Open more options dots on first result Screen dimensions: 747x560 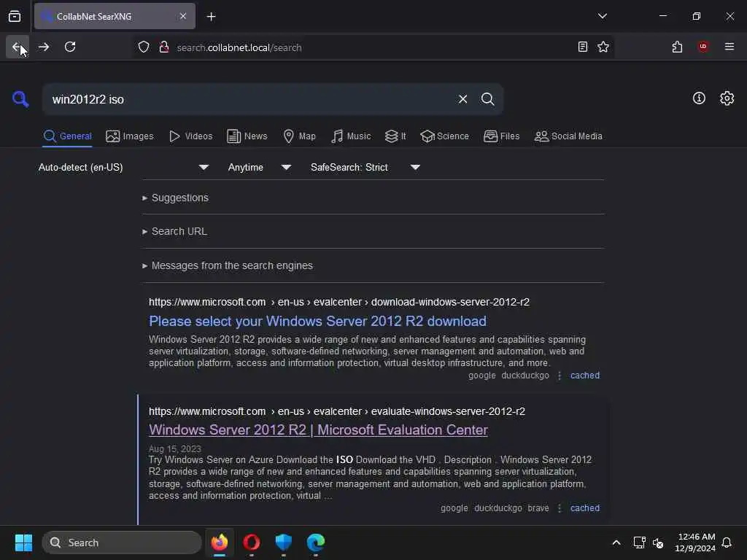point(560,376)
